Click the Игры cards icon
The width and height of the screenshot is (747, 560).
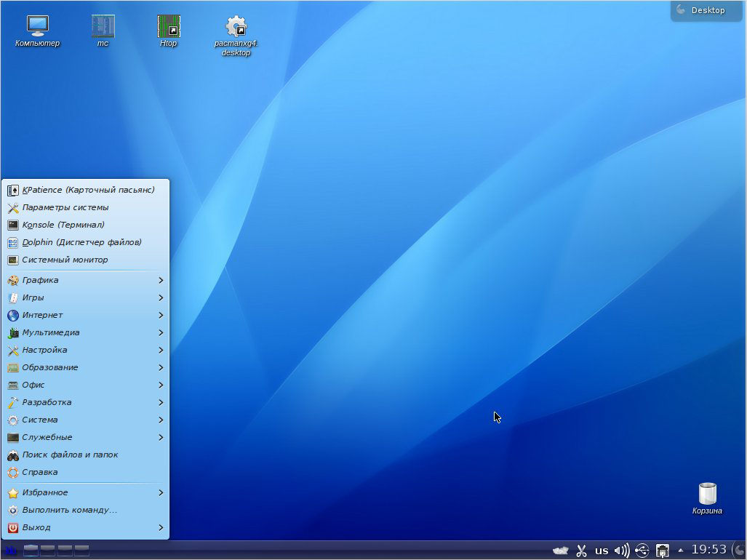pyautogui.click(x=13, y=298)
